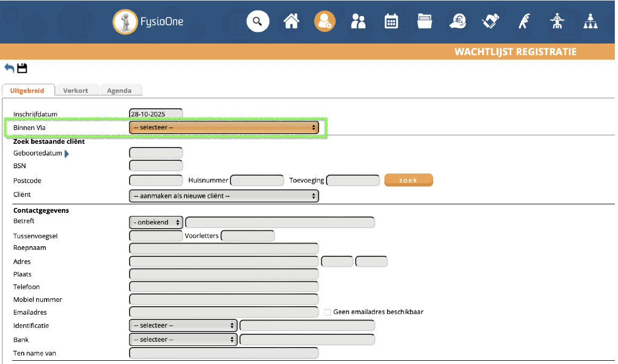Open the file folder archive icon
Image resolution: width=618 pixels, height=364 pixels.
coord(424,22)
